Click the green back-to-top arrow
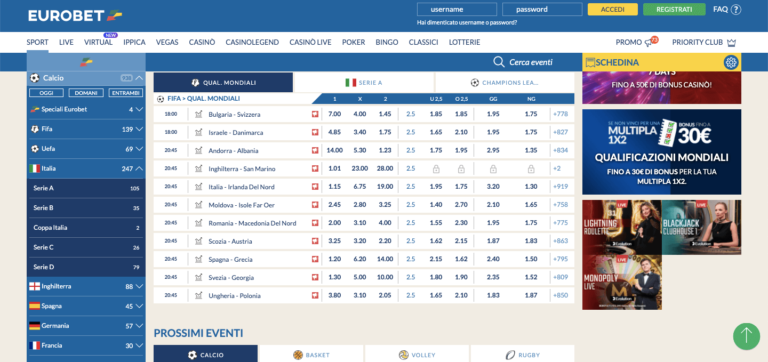Screen dimensions: 768x362 (746, 336)
